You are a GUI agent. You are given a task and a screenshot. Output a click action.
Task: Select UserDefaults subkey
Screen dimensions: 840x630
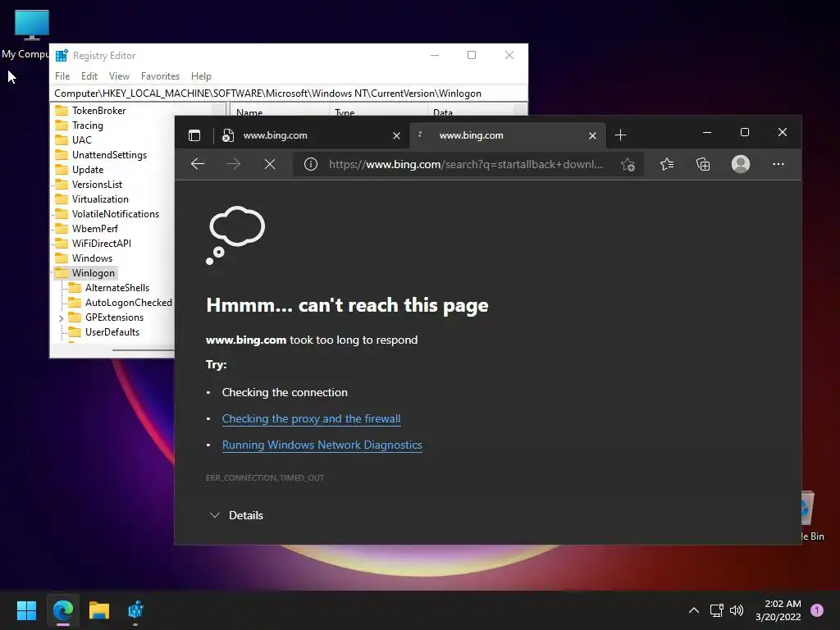pyautogui.click(x=112, y=332)
